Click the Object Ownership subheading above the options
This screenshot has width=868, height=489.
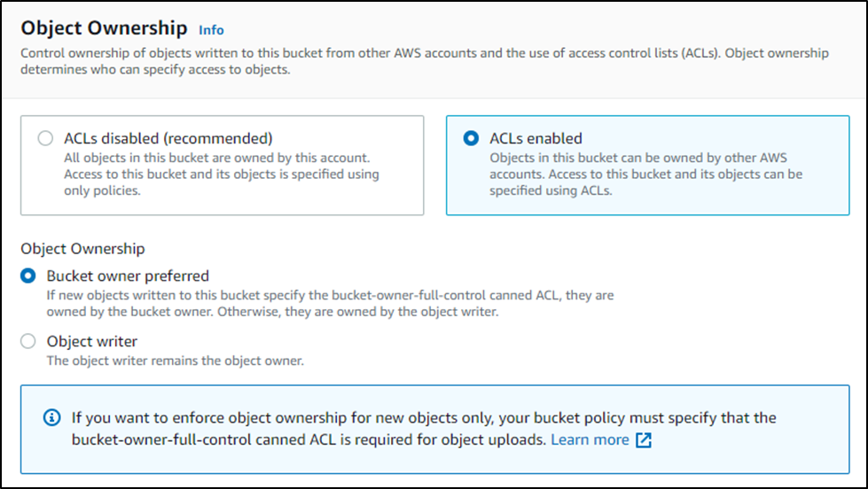[x=82, y=249]
